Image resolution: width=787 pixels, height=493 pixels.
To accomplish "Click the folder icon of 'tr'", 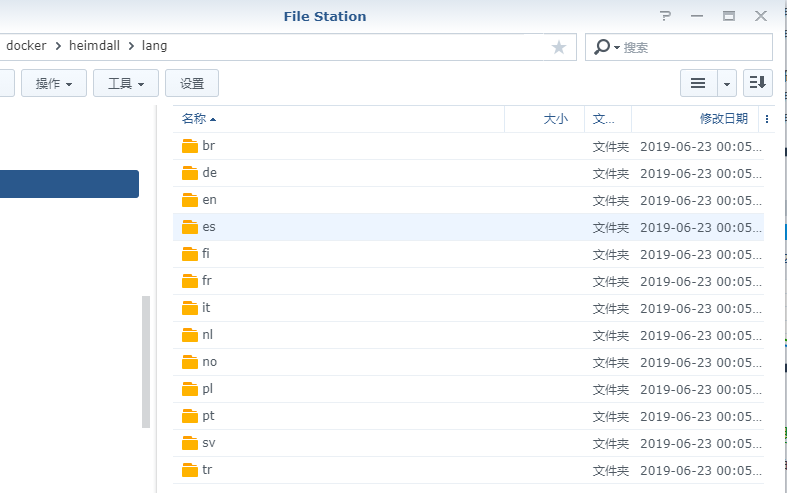I will [x=190, y=470].
